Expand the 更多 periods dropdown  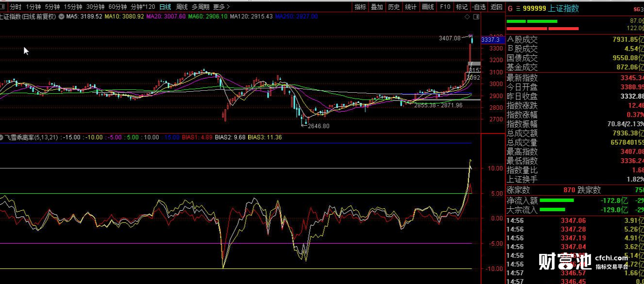coord(221,7)
